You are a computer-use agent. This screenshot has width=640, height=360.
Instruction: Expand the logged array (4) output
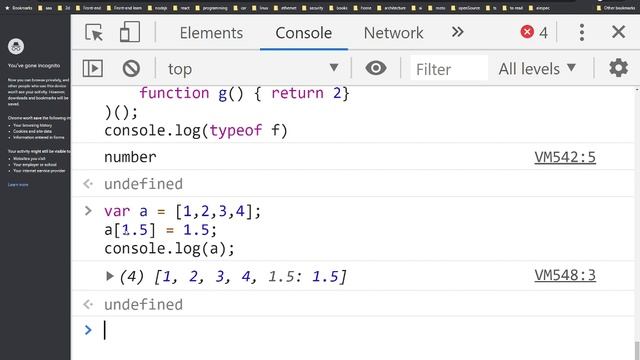[109, 276]
